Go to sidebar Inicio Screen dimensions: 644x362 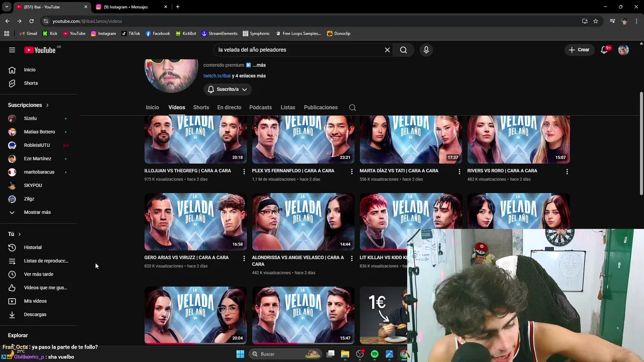coord(29,70)
